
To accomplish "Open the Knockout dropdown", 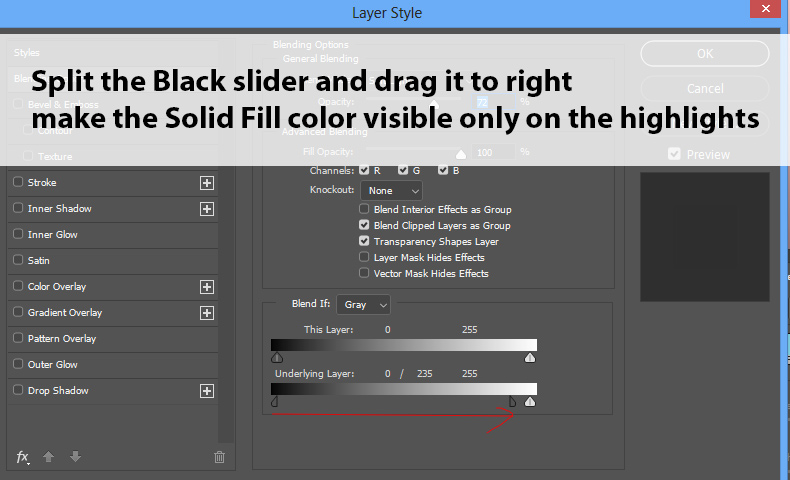I will point(391,191).
